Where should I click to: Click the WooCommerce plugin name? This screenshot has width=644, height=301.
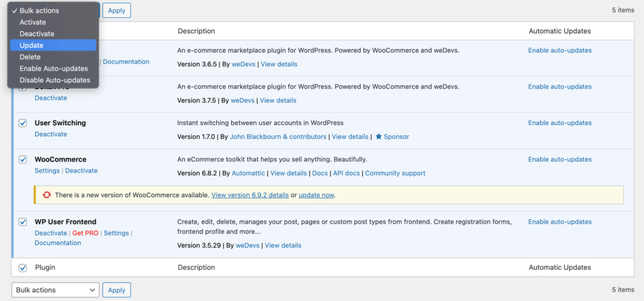click(60, 160)
